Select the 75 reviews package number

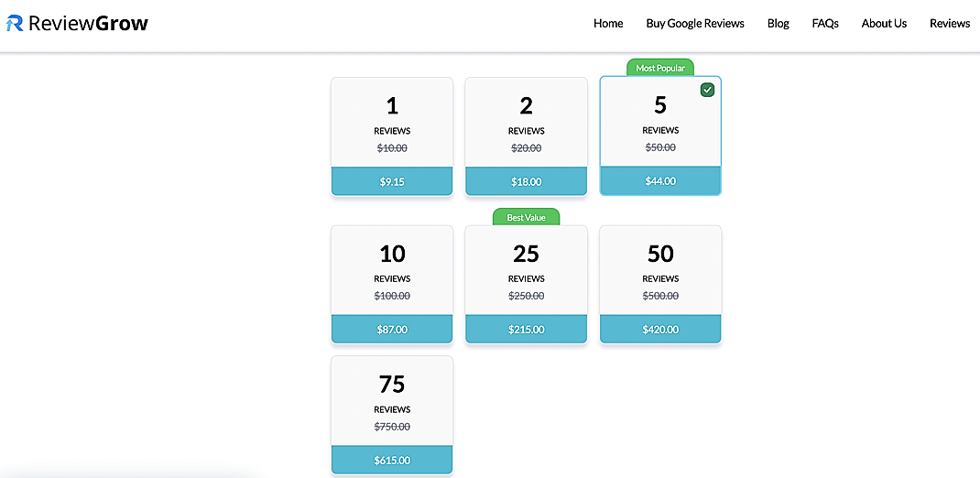(392, 385)
